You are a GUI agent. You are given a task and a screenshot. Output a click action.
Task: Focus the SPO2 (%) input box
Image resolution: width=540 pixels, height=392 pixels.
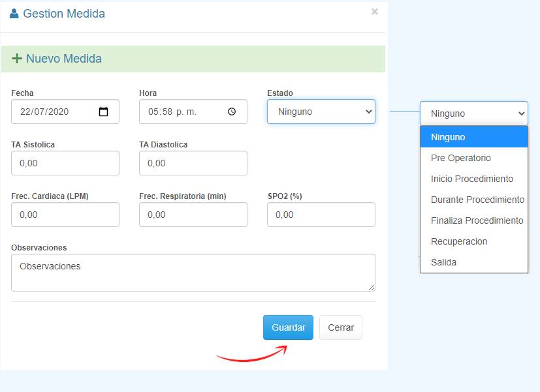click(321, 215)
